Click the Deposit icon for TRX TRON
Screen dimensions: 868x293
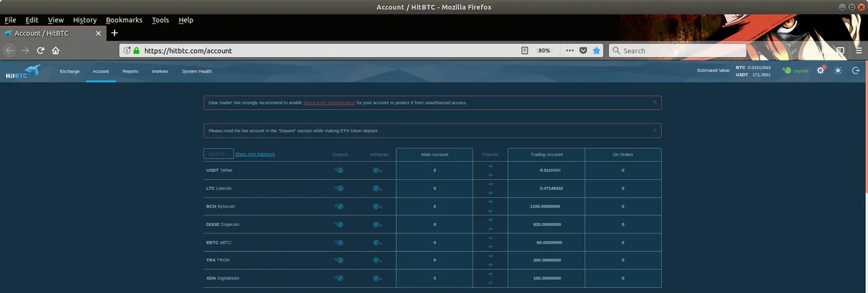pyautogui.click(x=339, y=260)
